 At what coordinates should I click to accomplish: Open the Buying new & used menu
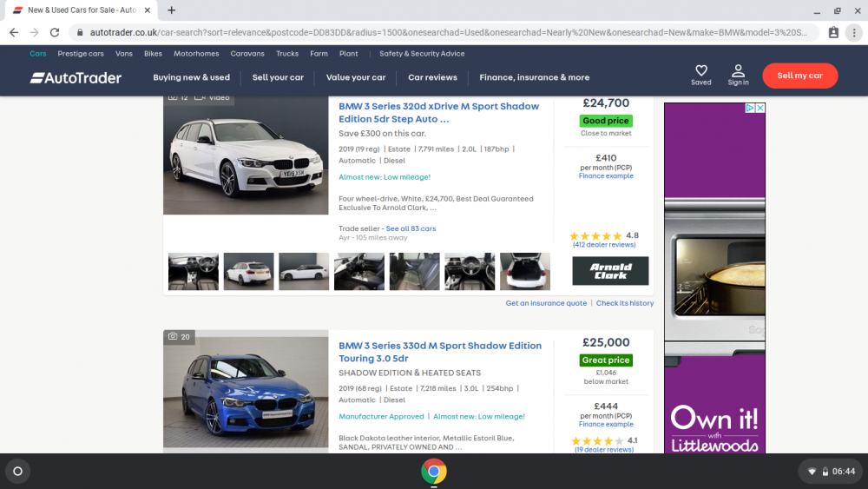(192, 77)
